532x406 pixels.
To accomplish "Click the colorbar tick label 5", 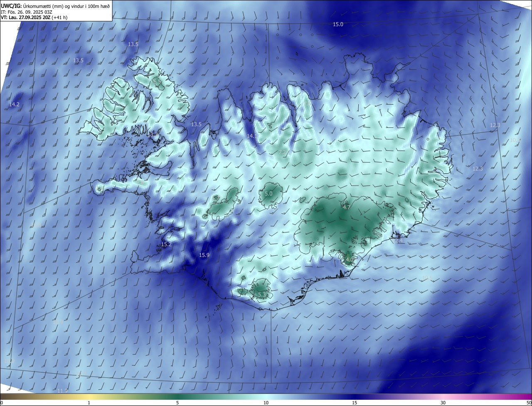I will tap(177, 403).
